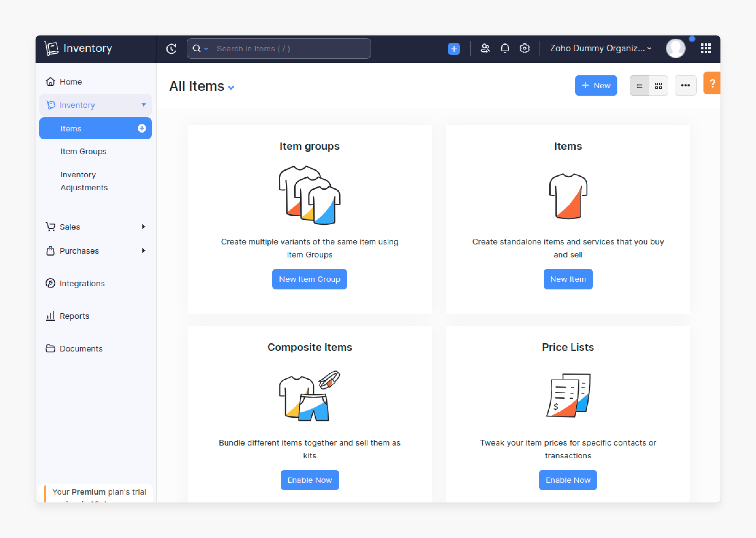Click the 'Price Lists' card heading
This screenshot has height=538, width=756.
[568, 347]
